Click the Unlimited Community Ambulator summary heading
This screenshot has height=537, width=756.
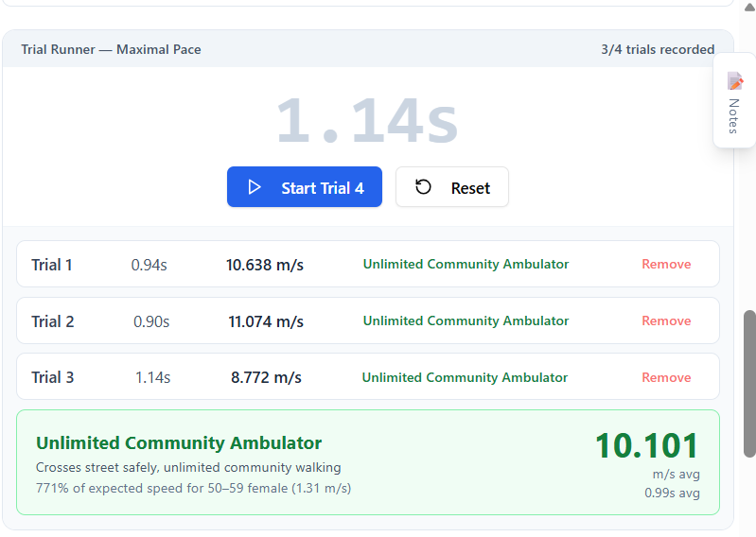(179, 443)
